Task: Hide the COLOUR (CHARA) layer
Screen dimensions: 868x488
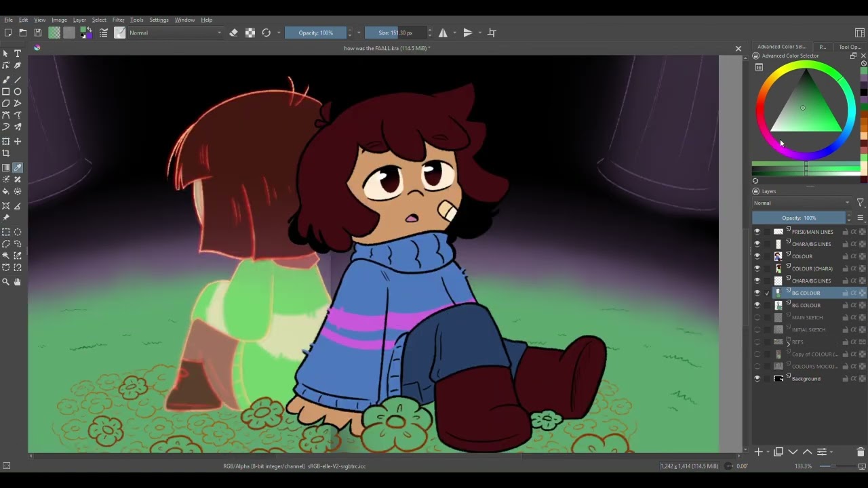Action: 757,268
